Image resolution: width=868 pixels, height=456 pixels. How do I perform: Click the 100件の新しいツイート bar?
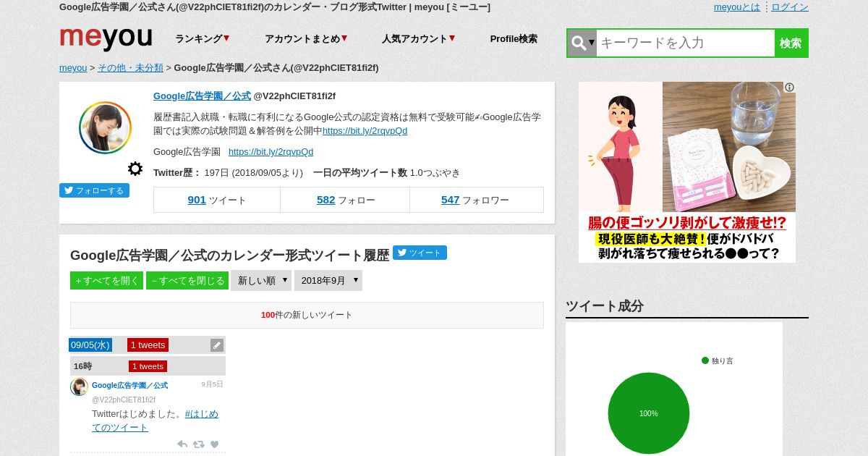pyautogui.click(x=307, y=315)
